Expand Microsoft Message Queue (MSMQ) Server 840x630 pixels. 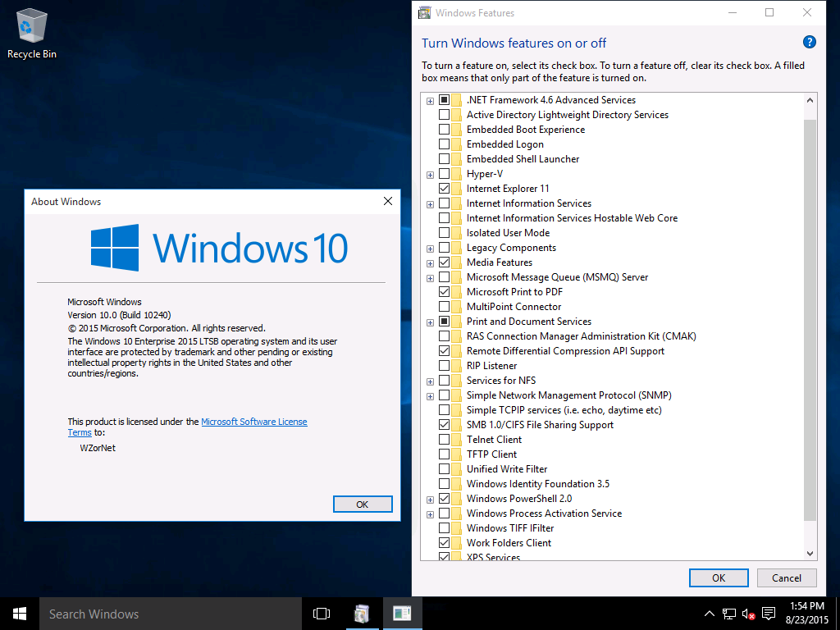tap(430, 278)
